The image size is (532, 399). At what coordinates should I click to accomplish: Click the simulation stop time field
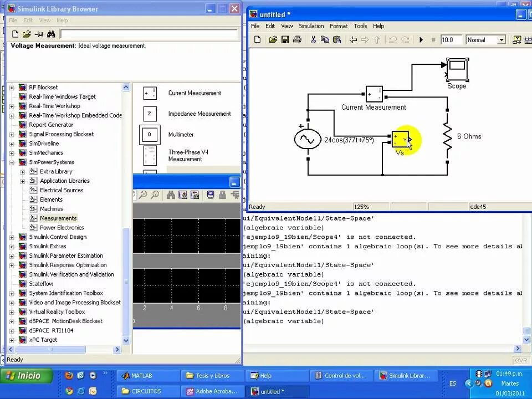[x=451, y=40]
